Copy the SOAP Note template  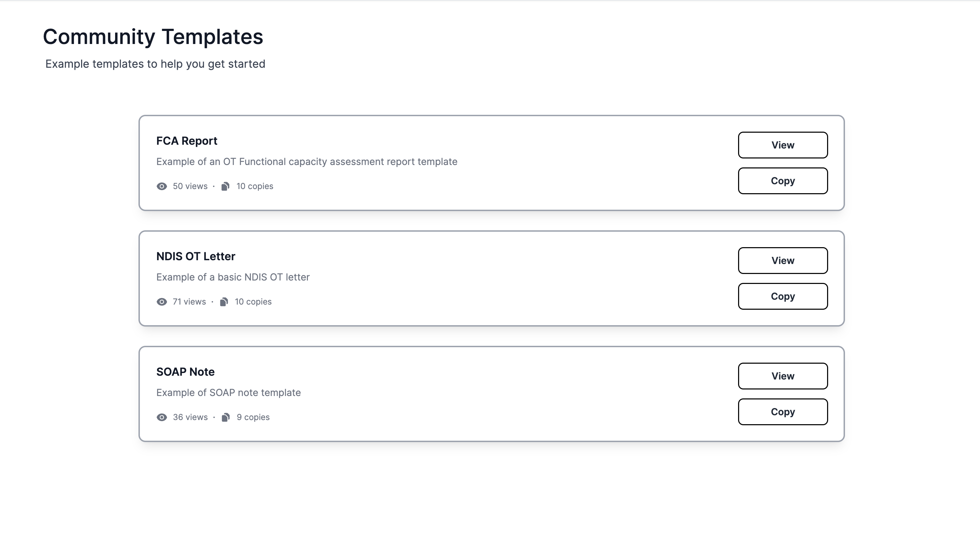[782, 412]
